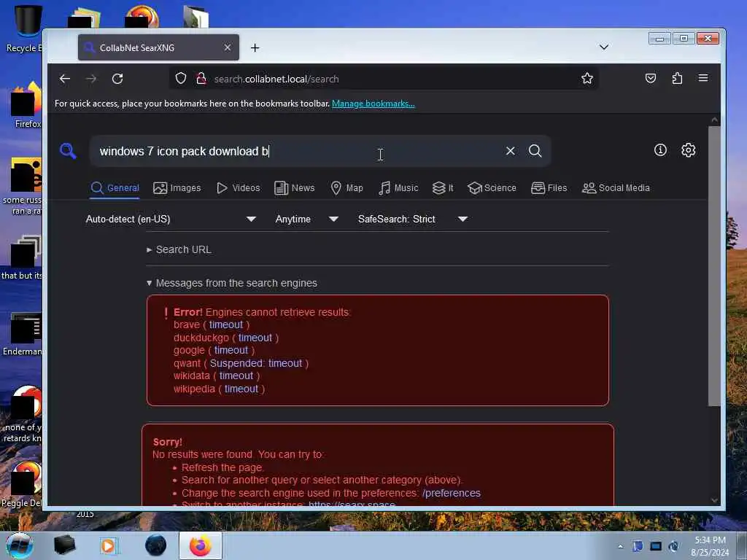Click the SearXNG logo magnifier

pos(68,151)
